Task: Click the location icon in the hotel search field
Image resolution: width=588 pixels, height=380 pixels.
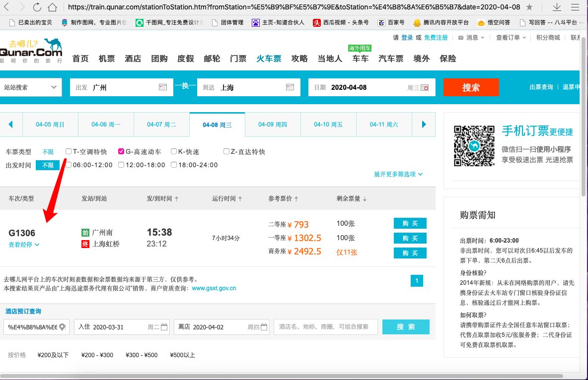Action: coord(62,327)
